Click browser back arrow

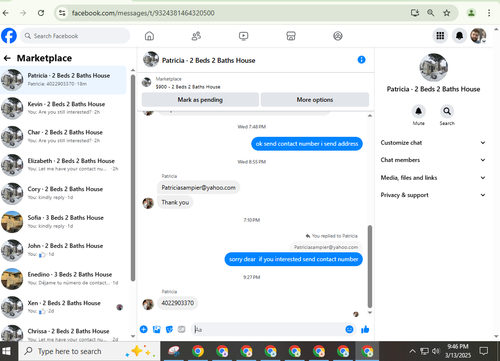6,13
